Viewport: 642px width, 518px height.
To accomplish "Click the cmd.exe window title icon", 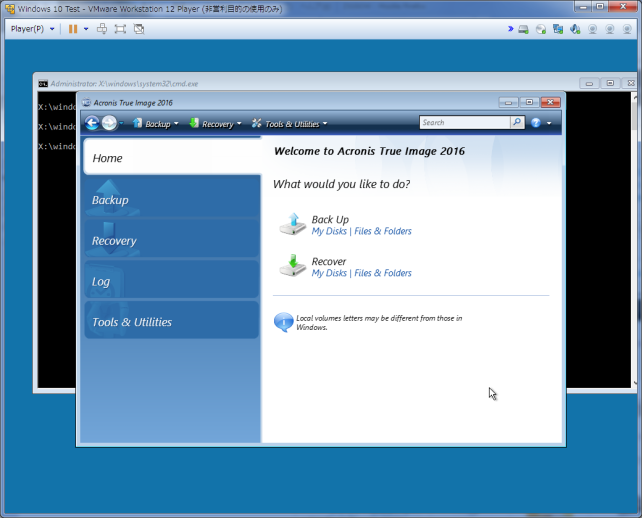I will point(43,84).
